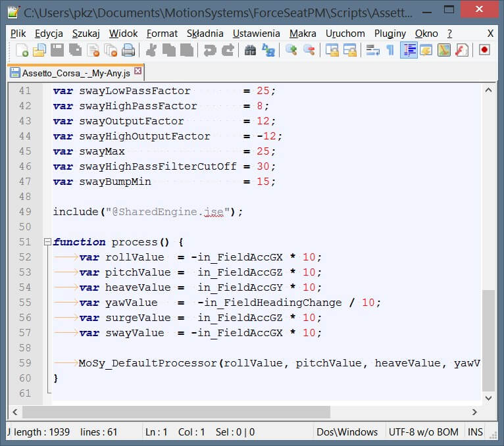The height and width of the screenshot is (446, 504).
Task: Toggle synchronized vertical scrolling icon
Action: pyautogui.click(x=332, y=51)
